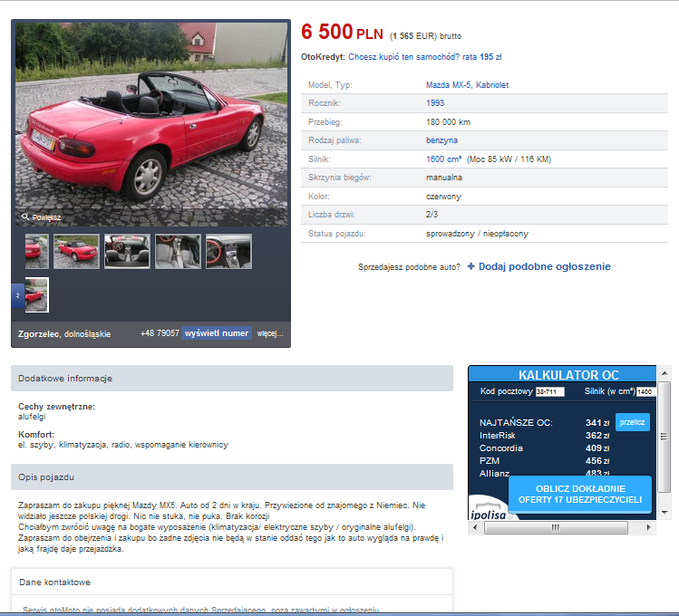Click the InterRisk 362 zł insurer row
679x616 pixels.
[544, 435]
